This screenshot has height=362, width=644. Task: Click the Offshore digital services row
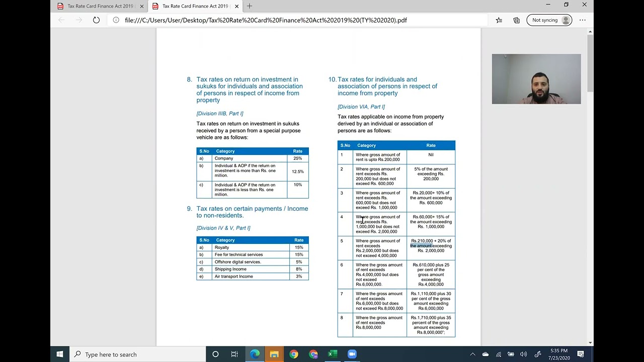tap(253, 262)
